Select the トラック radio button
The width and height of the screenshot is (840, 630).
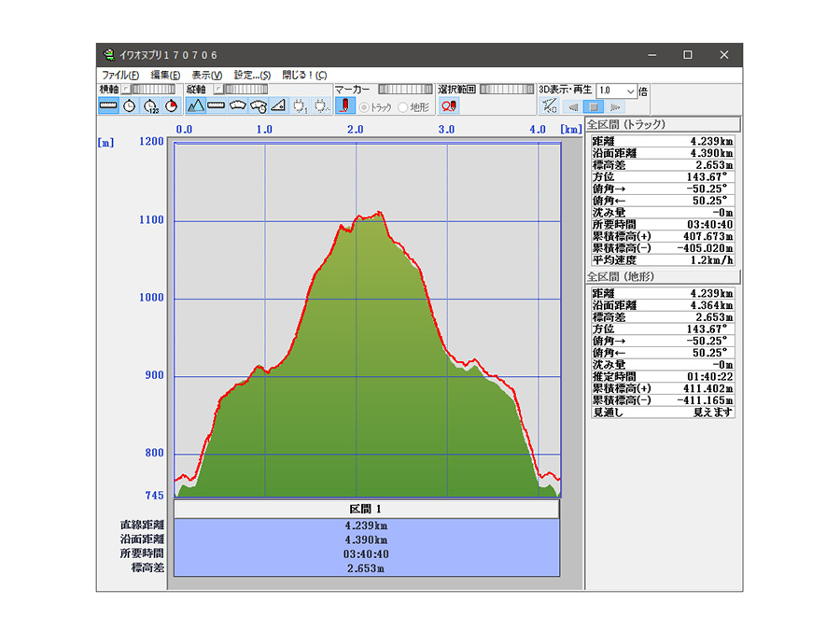[x=365, y=107]
